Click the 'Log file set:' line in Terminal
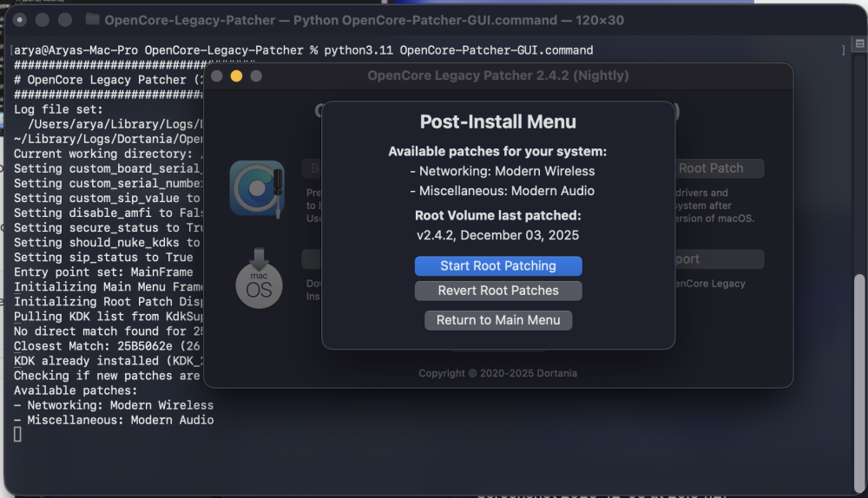The image size is (868, 498). coord(58,109)
